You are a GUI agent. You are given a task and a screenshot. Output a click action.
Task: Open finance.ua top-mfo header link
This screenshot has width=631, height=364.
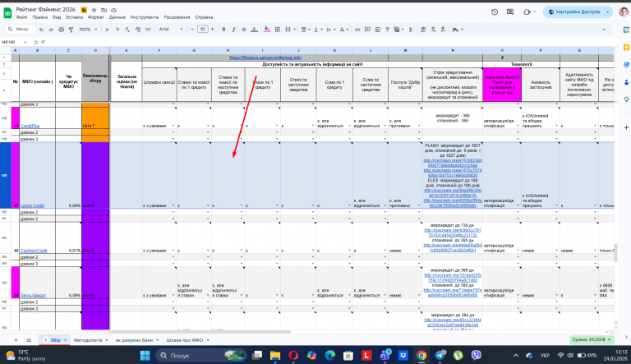tap(265, 58)
